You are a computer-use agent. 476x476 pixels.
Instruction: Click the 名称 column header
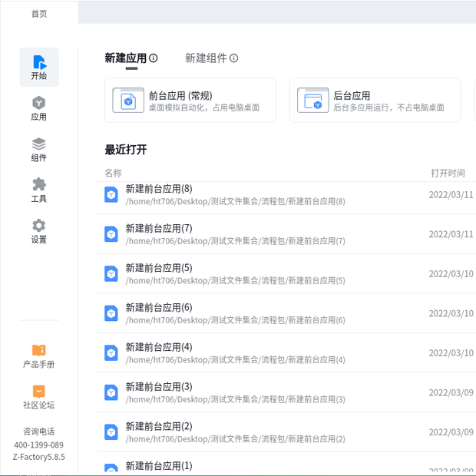pos(113,174)
